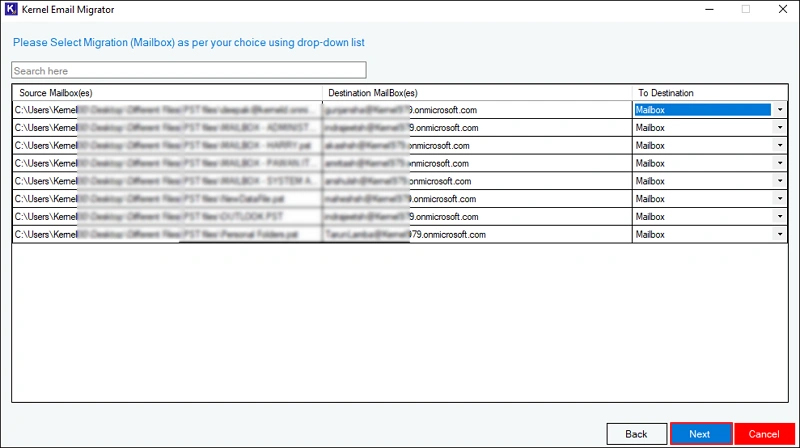
Task: Open To Destination dropdown for NewDataFile.pst row
Action: pyautogui.click(x=780, y=198)
